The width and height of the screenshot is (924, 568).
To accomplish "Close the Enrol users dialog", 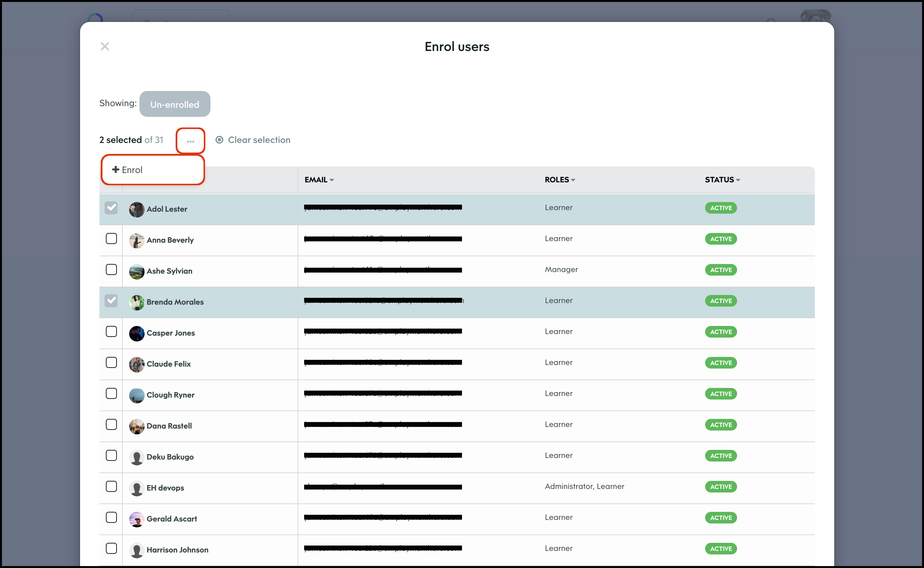I will [x=105, y=46].
